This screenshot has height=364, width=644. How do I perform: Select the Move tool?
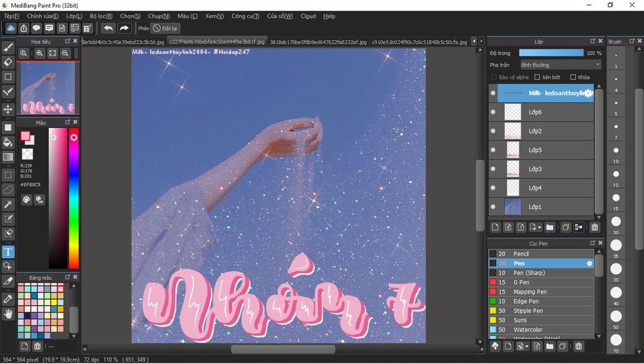[x=8, y=110]
